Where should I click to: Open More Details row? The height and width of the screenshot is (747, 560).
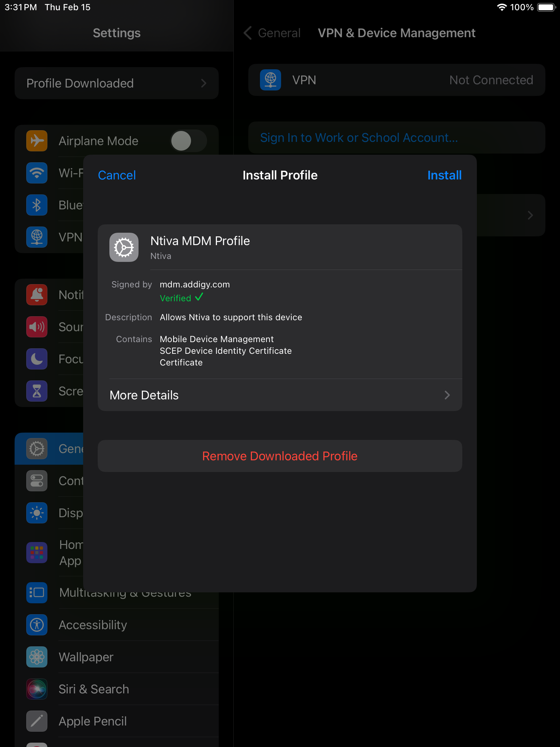[280, 395]
